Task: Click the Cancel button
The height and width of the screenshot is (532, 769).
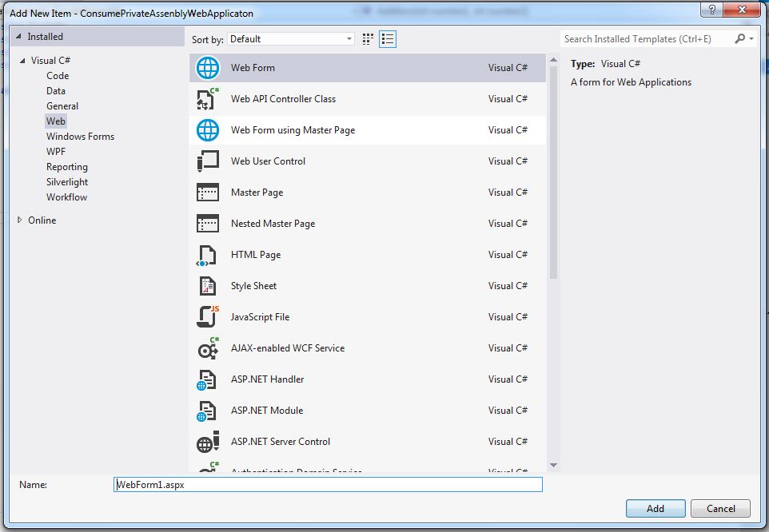Action: pos(720,509)
